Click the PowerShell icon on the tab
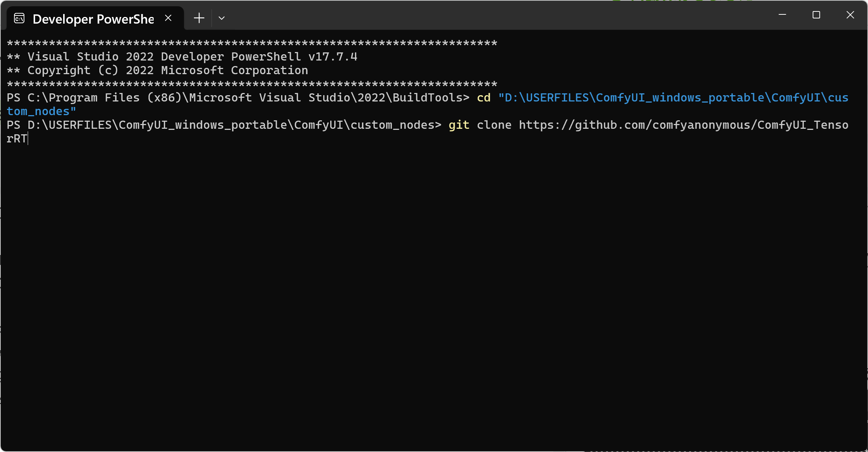 tap(19, 18)
